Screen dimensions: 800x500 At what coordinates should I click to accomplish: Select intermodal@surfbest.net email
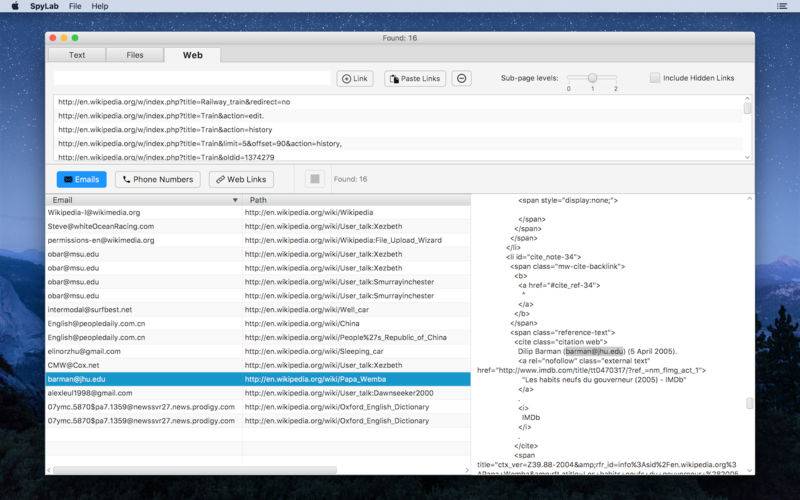[90, 310]
